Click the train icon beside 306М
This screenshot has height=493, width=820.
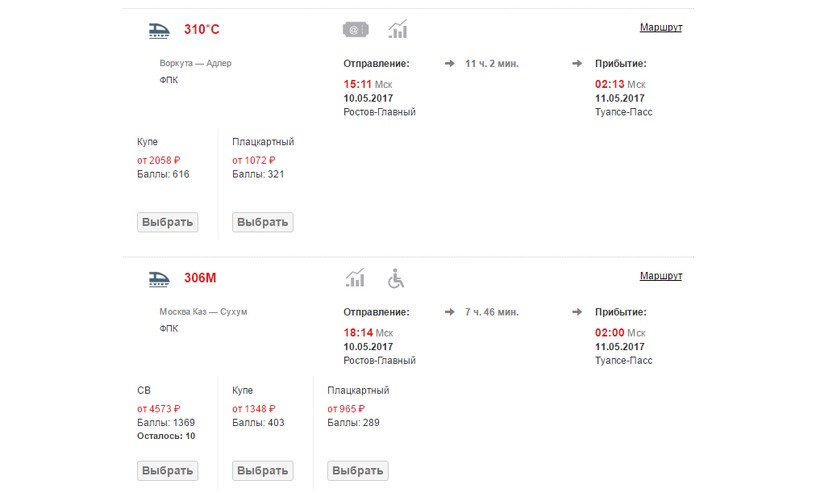[x=160, y=277]
